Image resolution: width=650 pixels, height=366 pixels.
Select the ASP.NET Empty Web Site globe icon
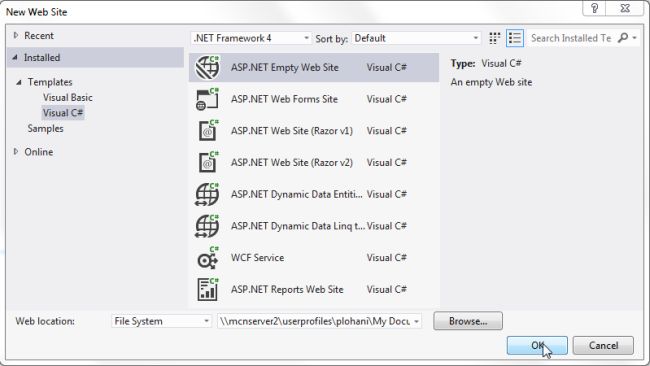tap(207, 67)
